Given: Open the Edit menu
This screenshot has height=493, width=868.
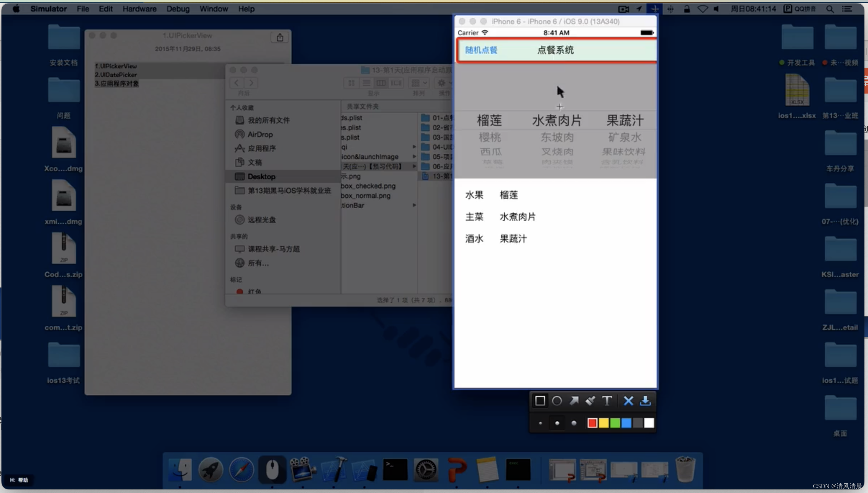Looking at the screenshot, I should pos(106,9).
